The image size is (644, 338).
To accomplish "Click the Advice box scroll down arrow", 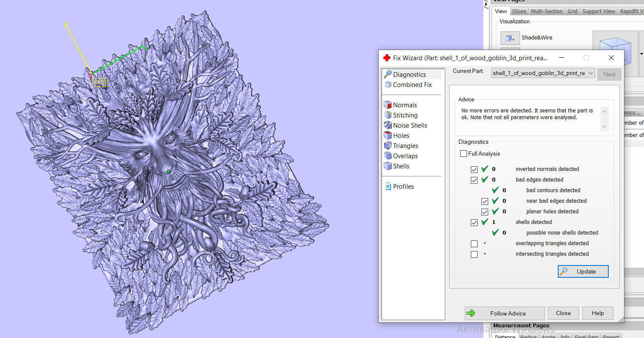I will pos(605,126).
